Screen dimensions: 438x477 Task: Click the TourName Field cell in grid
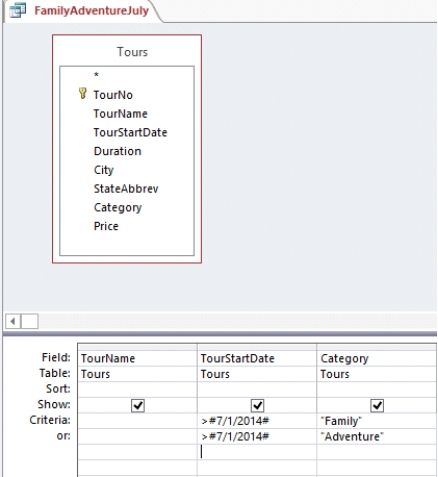pyautogui.click(x=137, y=358)
